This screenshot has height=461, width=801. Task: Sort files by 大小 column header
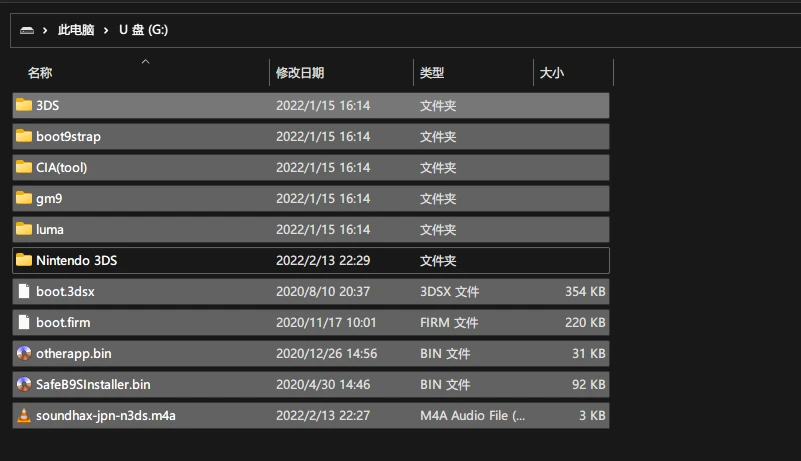click(552, 73)
